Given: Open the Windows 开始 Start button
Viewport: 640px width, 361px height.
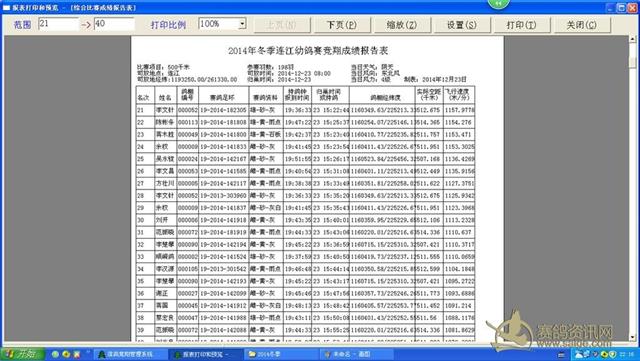Looking at the screenshot, I should pyautogui.click(x=21, y=354).
